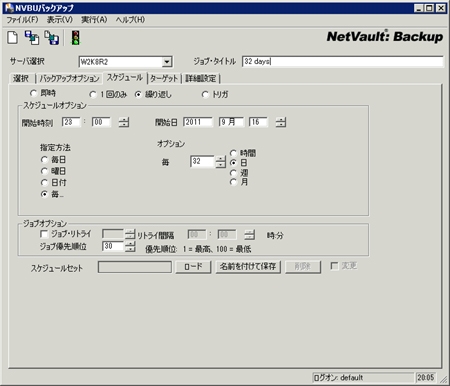Select the 1回のみ radio button
The image size is (450, 386).
93,95
